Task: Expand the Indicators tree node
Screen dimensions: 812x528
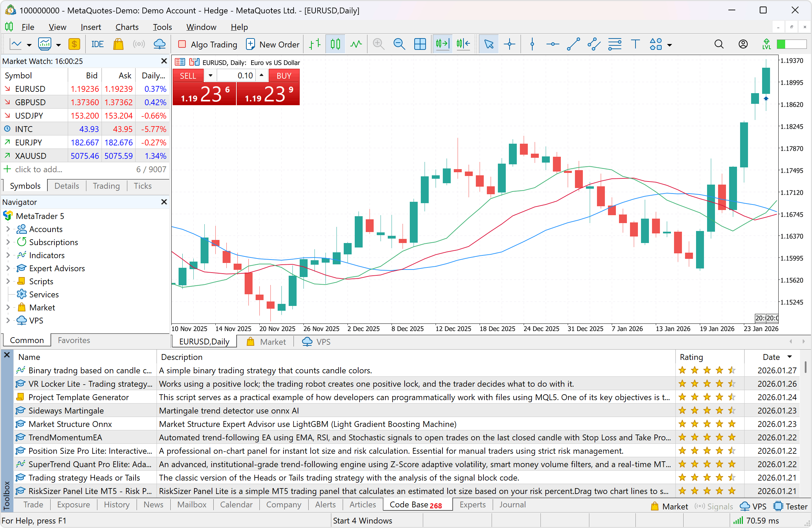Action: (8, 255)
